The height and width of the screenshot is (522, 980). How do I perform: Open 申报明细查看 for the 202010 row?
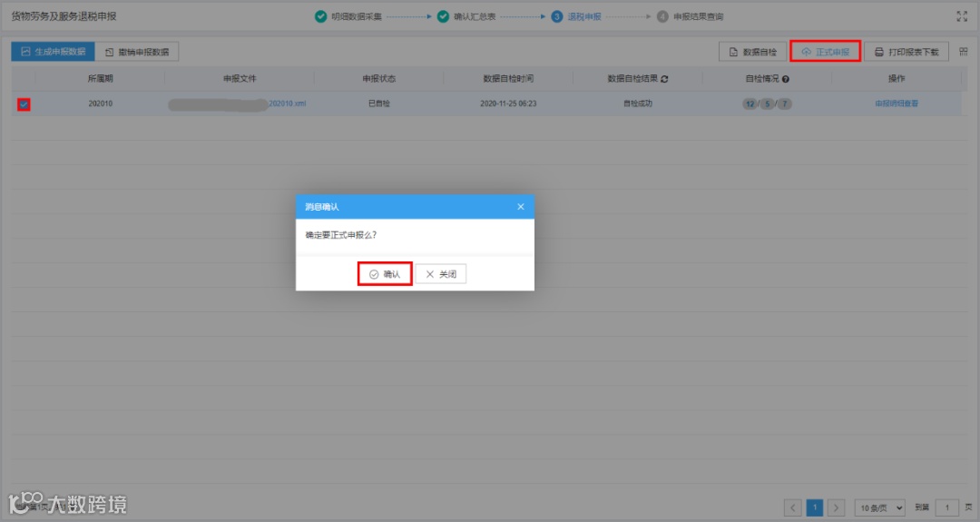pyautogui.click(x=897, y=103)
